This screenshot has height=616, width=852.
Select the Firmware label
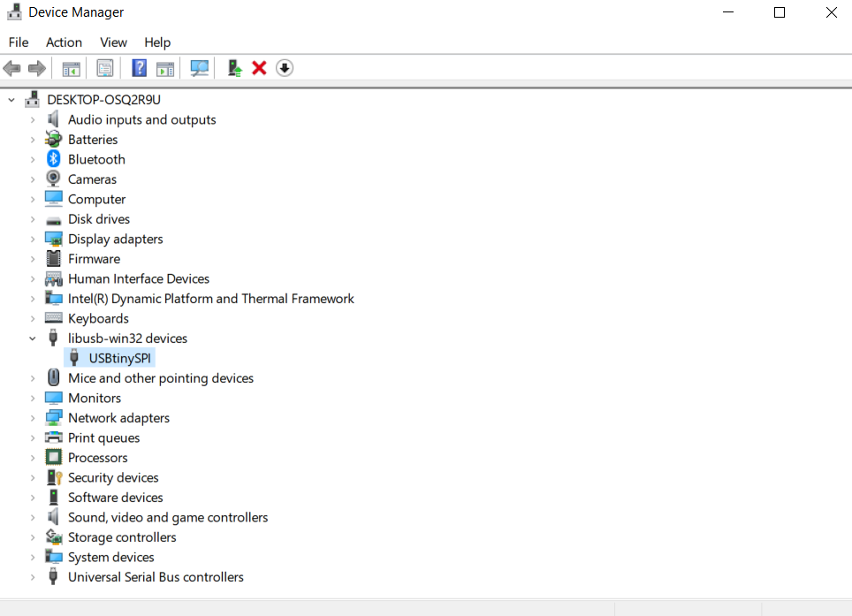(x=94, y=259)
